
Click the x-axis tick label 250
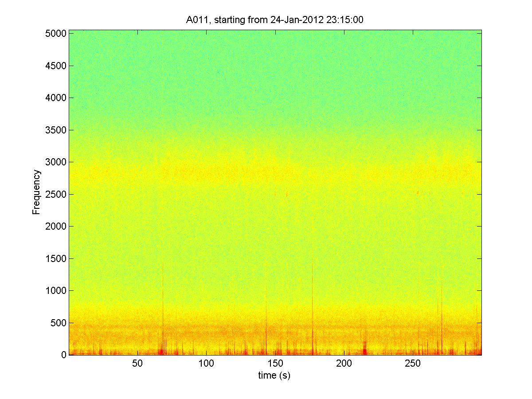pyautogui.click(x=413, y=364)
